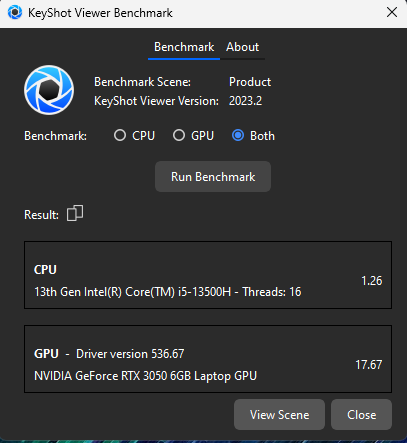Open the View Scene button

[279, 415]
